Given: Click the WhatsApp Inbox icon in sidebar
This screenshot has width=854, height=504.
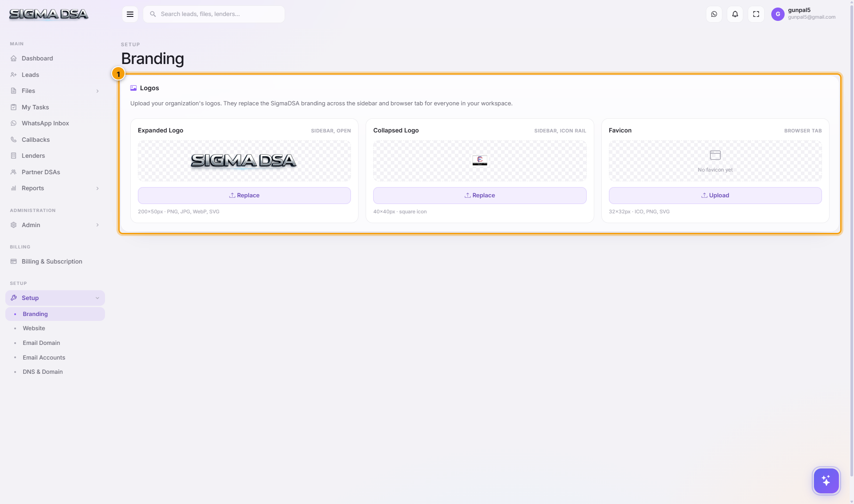Looking at the screenshot, I should click(14, 123).
